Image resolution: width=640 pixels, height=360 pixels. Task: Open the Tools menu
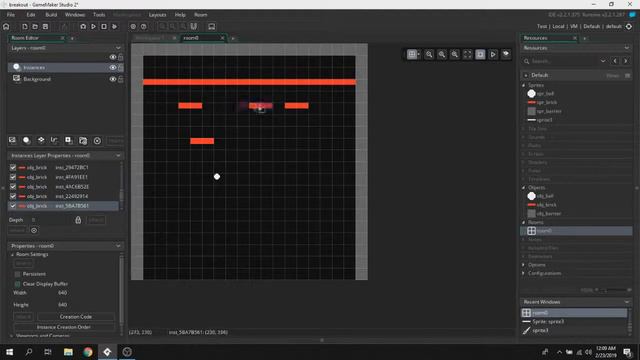pyautogui.click(x=99, y=15)
